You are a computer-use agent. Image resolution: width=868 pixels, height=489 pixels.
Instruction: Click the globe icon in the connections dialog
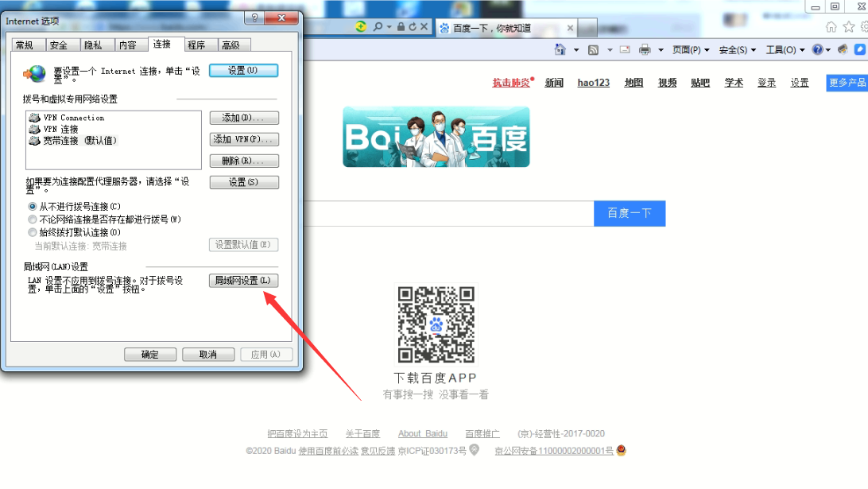point(35,73)
